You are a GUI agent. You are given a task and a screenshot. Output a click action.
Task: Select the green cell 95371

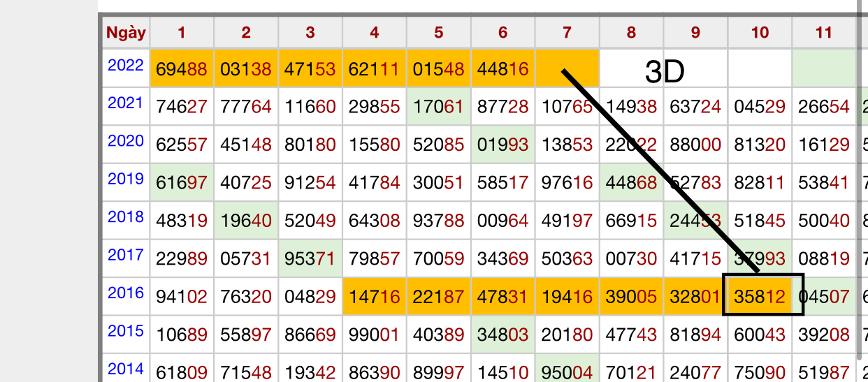point(310,258)
